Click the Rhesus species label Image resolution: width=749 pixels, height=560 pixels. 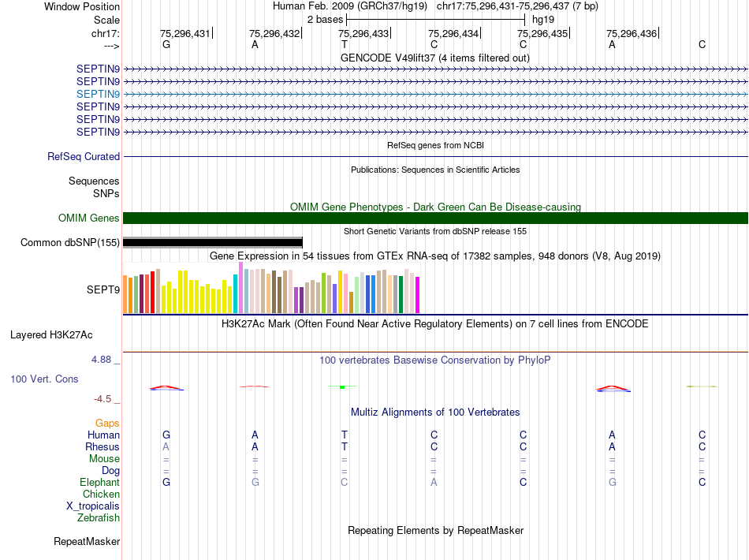point(102,446)
